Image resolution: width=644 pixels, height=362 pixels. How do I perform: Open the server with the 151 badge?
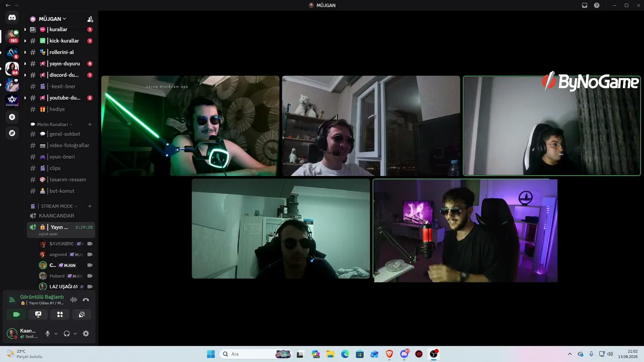point(12,36)
